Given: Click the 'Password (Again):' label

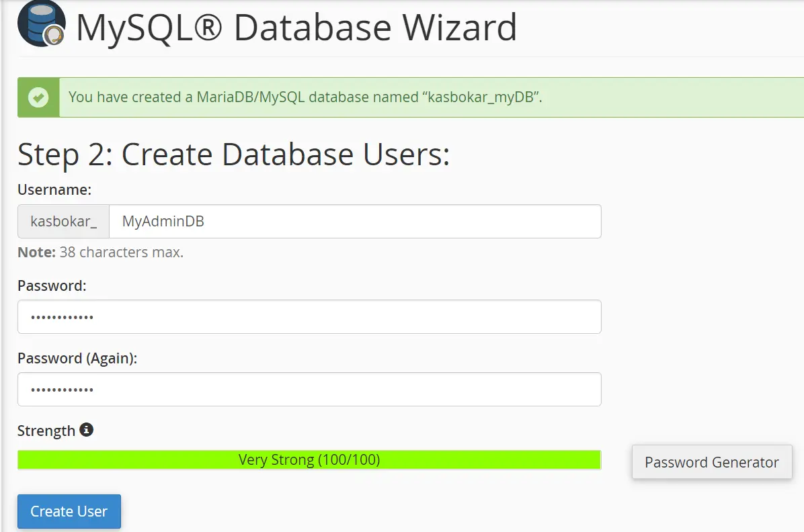Looking at the screenshot, I should pyautogui.click(x=77, y=358).
